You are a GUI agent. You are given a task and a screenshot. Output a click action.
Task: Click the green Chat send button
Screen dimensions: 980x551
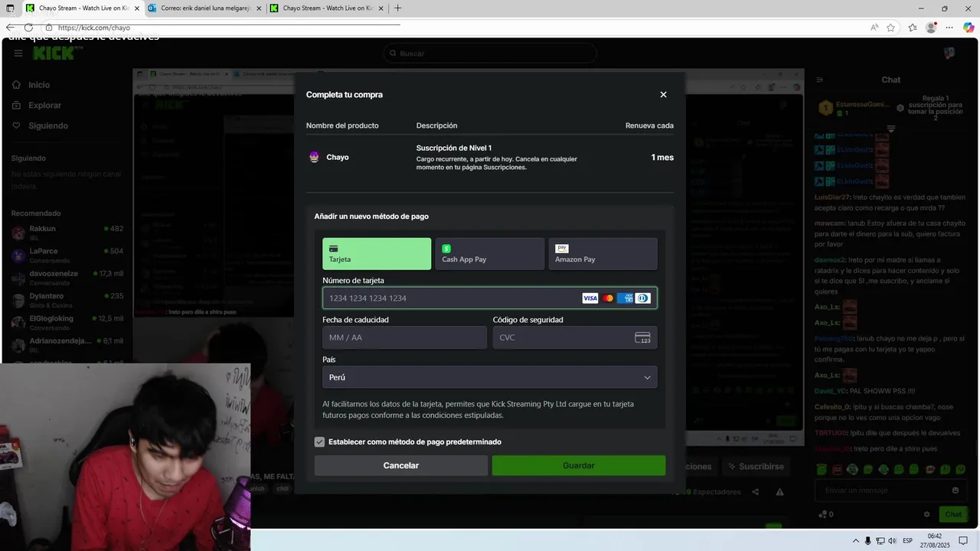click(952, 514)
